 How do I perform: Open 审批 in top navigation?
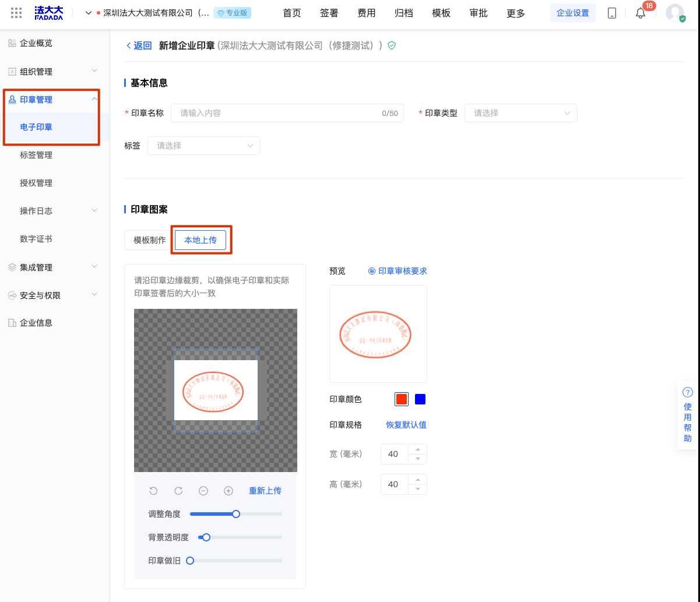(479, 13)
